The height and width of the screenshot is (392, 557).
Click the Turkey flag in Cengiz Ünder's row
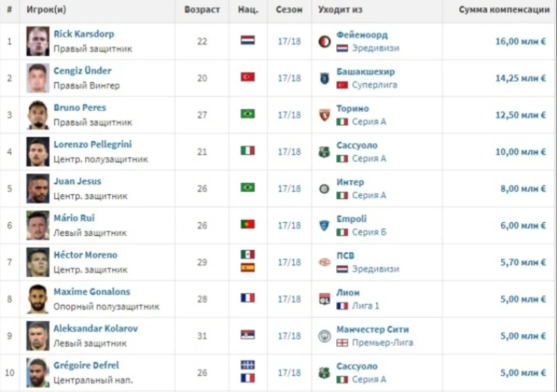click(x=248, y=77)
